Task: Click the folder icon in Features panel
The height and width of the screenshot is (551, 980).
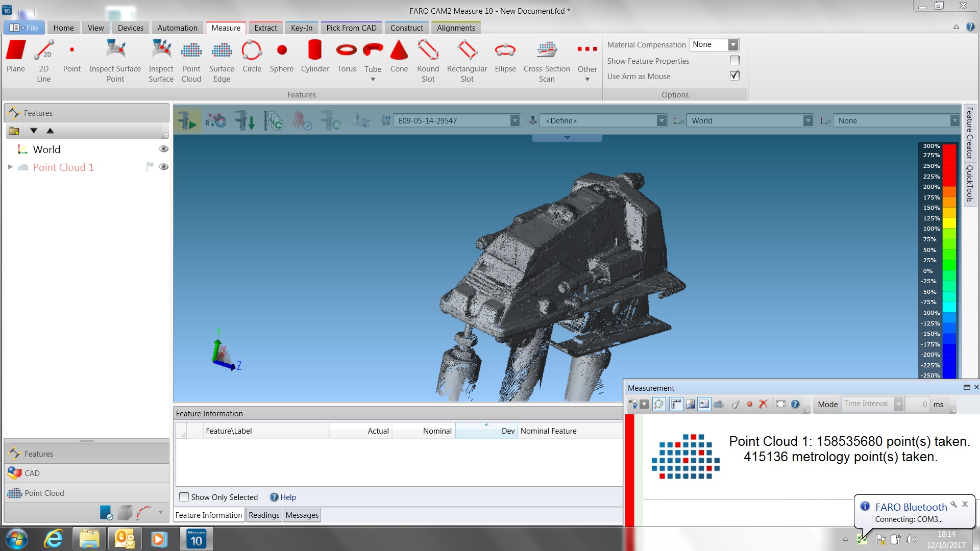Action: 14,131
